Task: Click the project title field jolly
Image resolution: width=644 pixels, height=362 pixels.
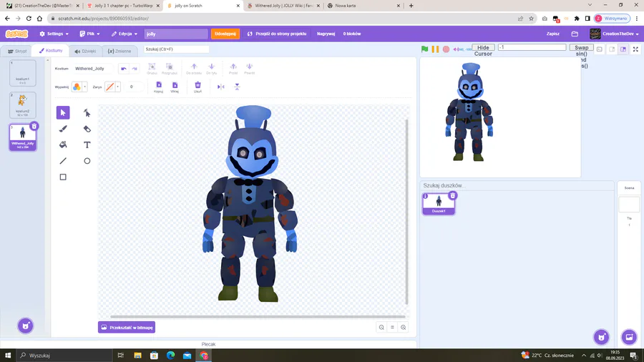Action: pyautogui.click(x=176, y=34)
